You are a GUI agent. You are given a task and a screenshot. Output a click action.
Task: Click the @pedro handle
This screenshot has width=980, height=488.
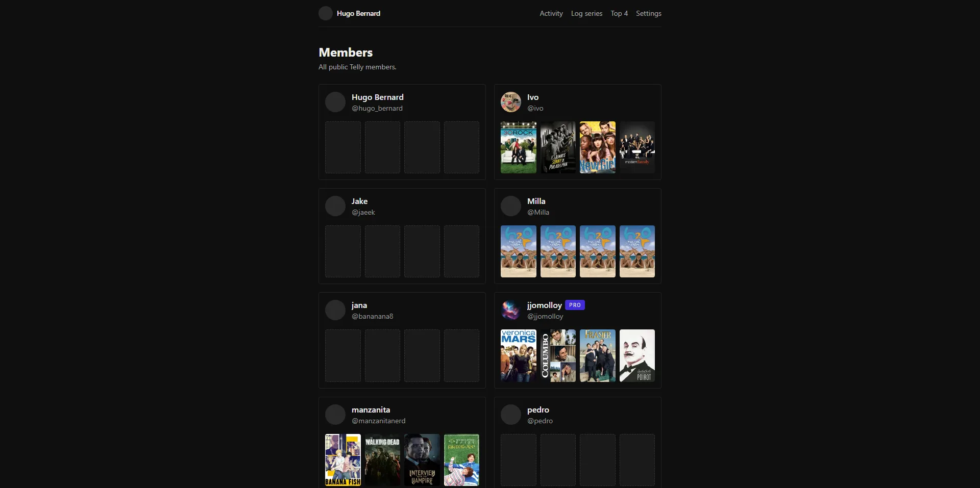540,421
